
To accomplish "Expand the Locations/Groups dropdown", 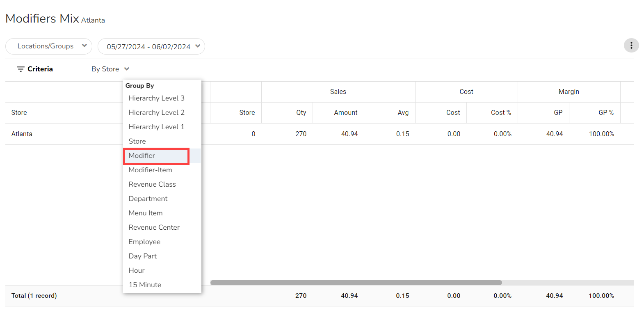I will pos(49,46).
